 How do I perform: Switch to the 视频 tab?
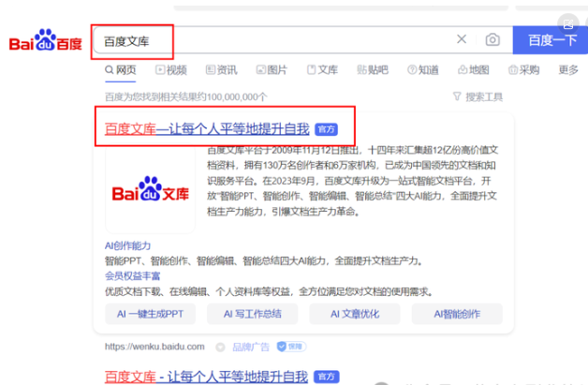tap(171, 70)
